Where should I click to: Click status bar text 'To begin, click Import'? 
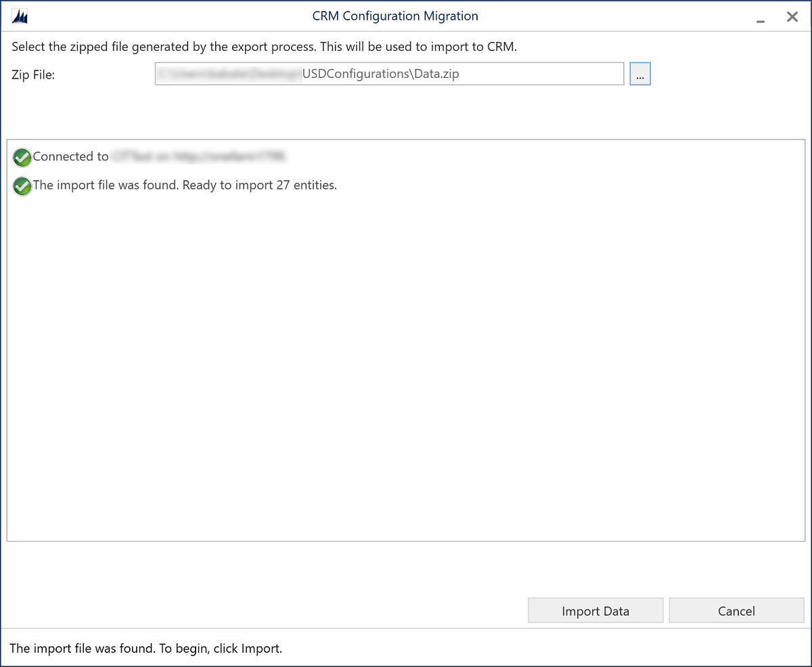(x=221, y=648)
